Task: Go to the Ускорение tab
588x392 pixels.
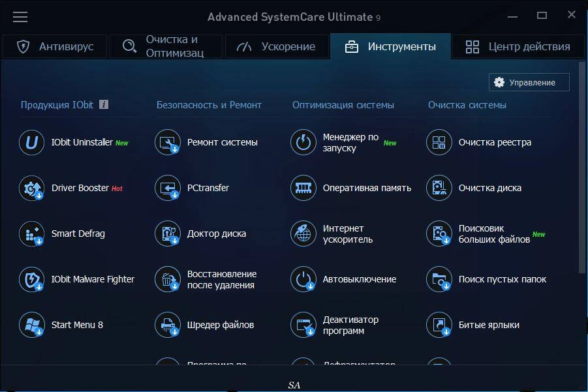Action: tap(277, 46)
